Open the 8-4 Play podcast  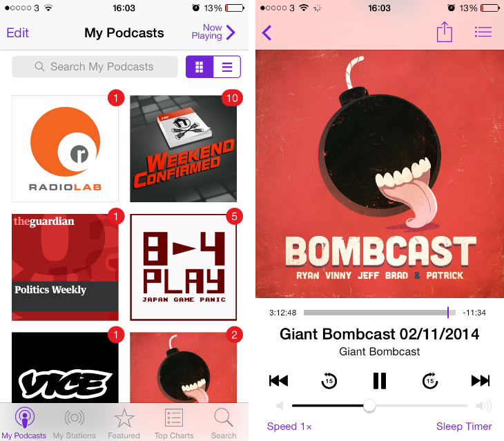click(183, 267)
